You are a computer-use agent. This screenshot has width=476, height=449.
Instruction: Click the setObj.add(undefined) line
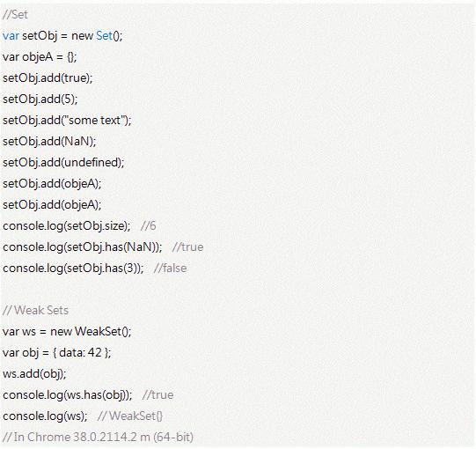[x=63, y=163]
